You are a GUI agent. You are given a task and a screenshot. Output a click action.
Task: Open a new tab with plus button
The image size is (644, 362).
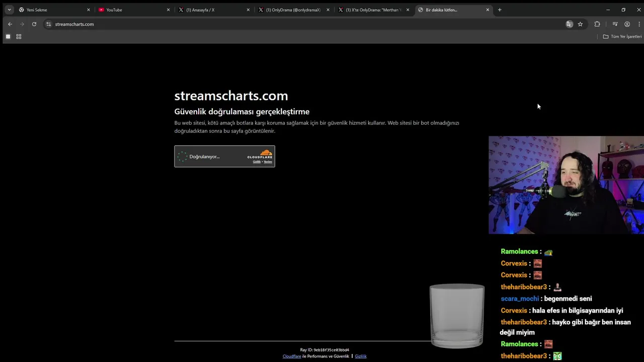coord(500,10)
